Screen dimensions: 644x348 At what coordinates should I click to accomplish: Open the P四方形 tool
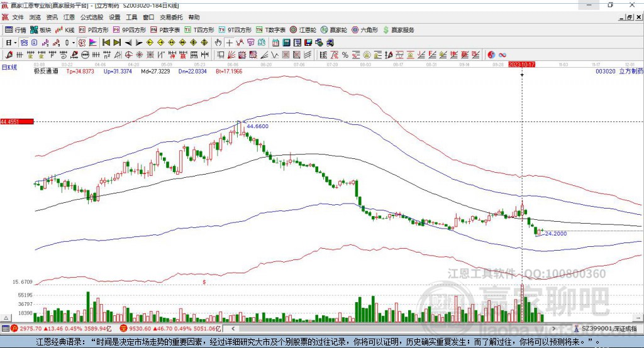pos(94,30)
